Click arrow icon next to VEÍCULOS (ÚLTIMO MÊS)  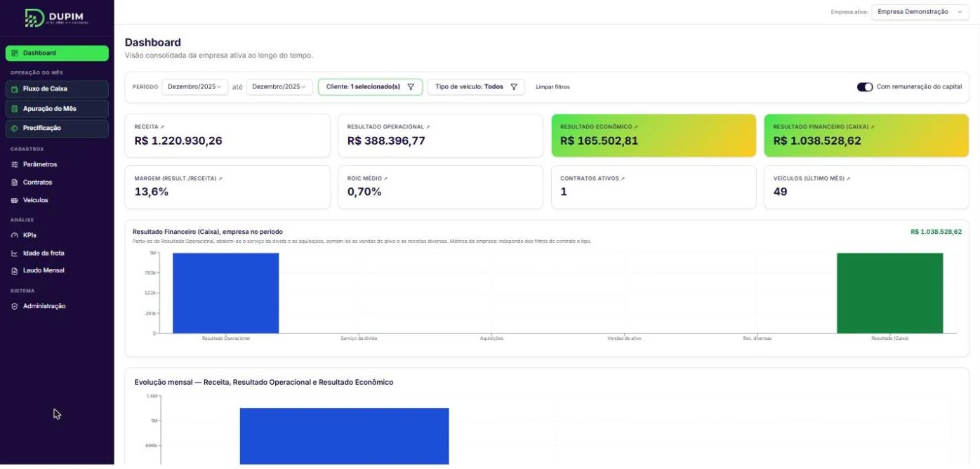pyautogui.click(x=849, y=179)
